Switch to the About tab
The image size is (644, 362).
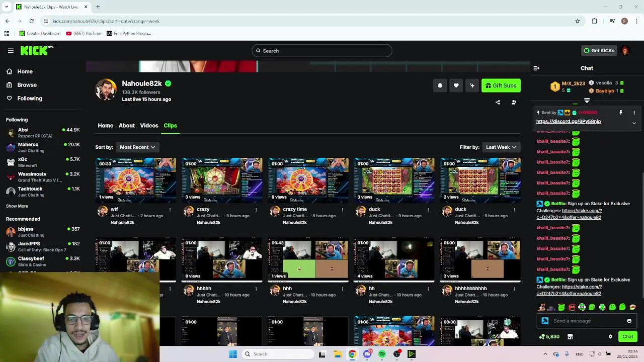(x=126, y=125)
